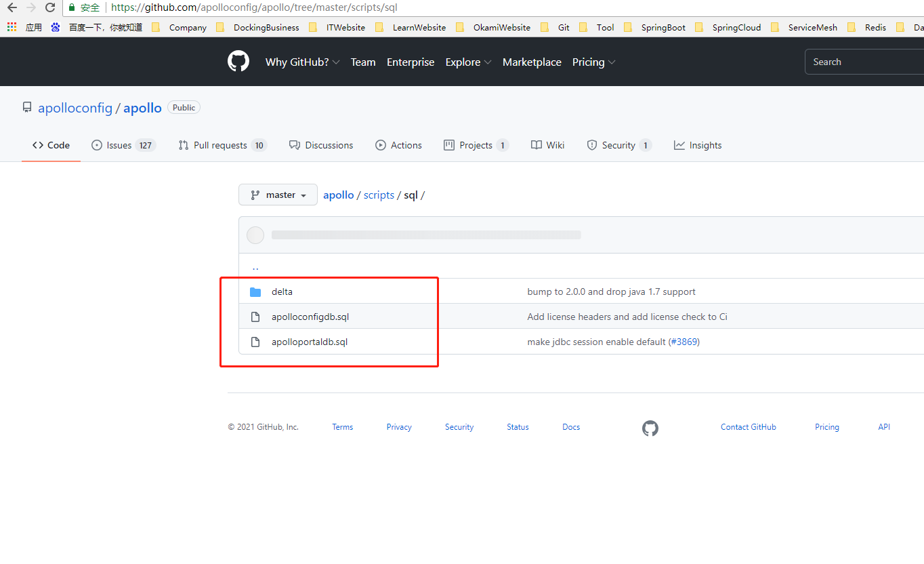Open the master branch selector dropdown

tap(278, 195)
